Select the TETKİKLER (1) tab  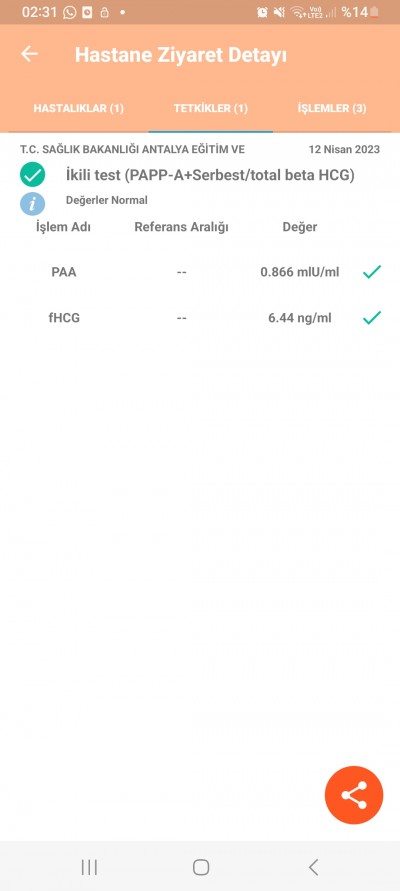pos(211,109)
